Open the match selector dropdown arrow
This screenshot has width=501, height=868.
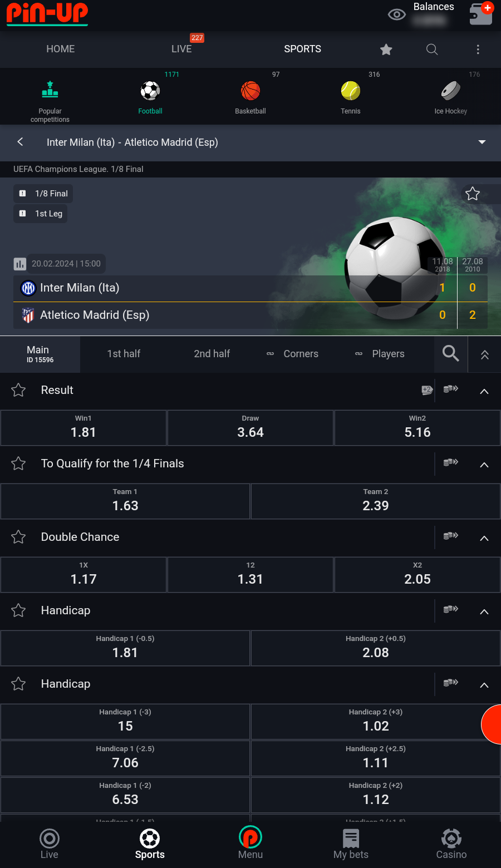(x=482, y=142)
